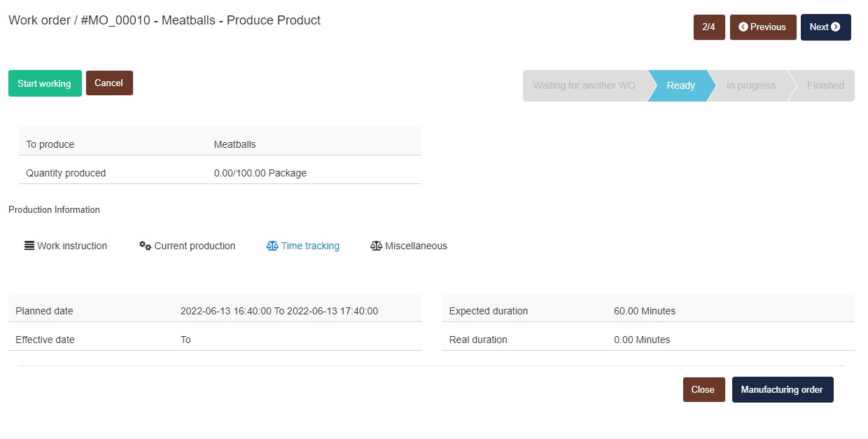Click the right chevron icon in Next

835,27
